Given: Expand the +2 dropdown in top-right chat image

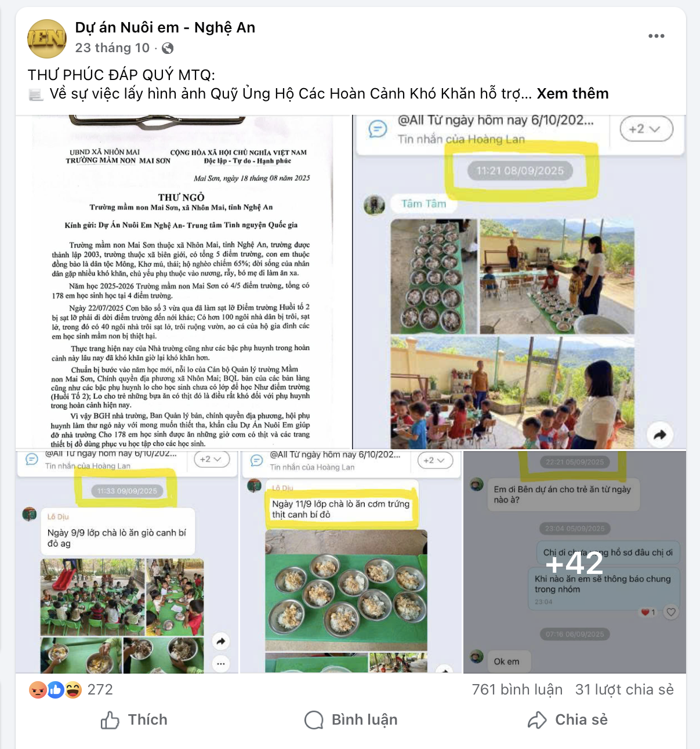Looking at the screenshot, I should click(x=647, y=129).
